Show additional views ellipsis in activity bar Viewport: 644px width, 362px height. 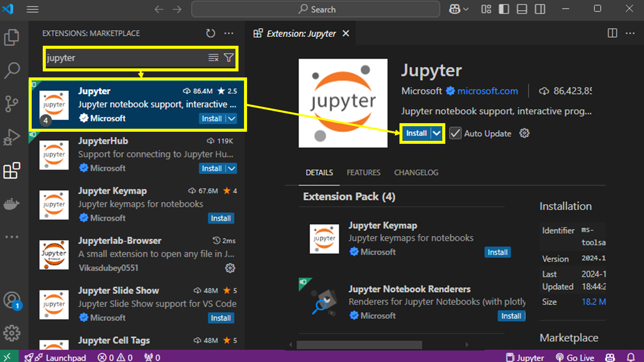(x=12, y=237)
